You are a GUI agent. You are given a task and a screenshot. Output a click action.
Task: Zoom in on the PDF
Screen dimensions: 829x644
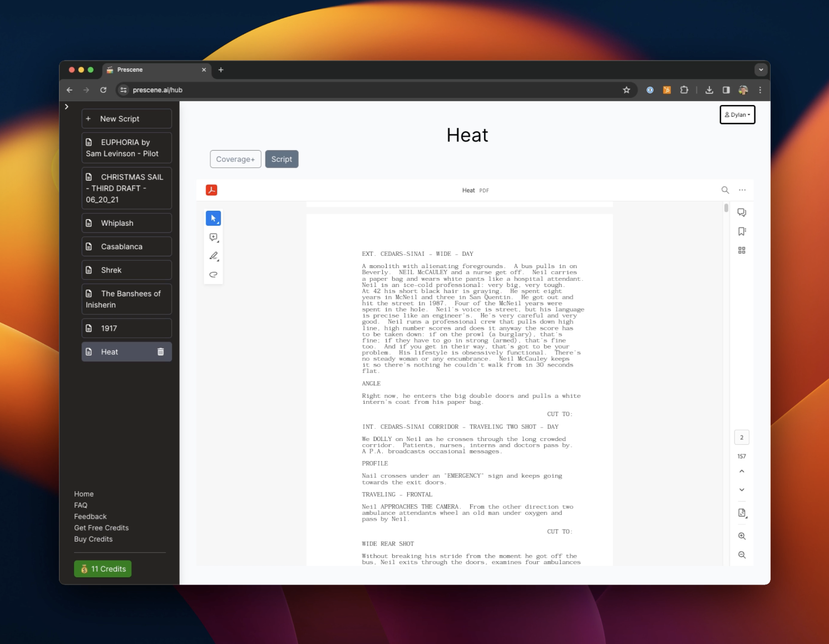[742, 536]
